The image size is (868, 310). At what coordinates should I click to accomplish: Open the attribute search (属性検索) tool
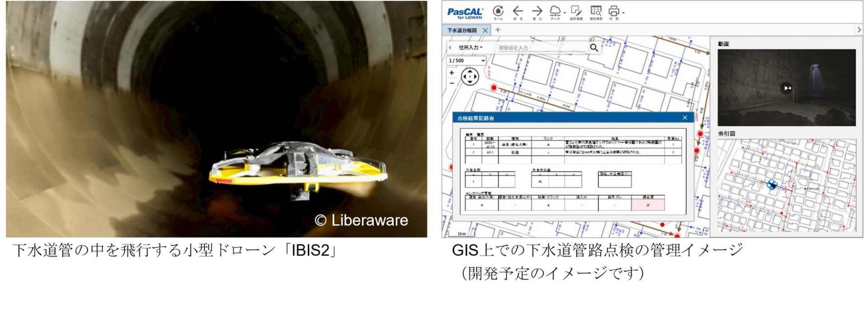(x=596, y=12)
